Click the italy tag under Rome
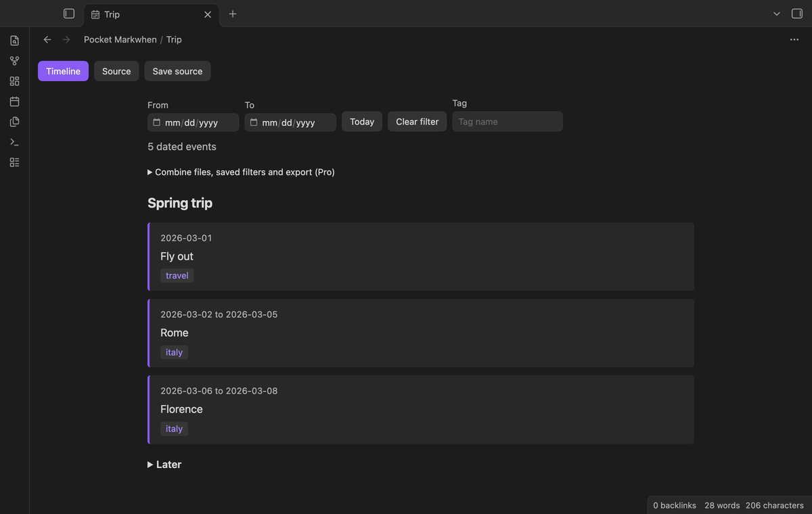This screenshot has width=812, height=514. click(174, 352)
